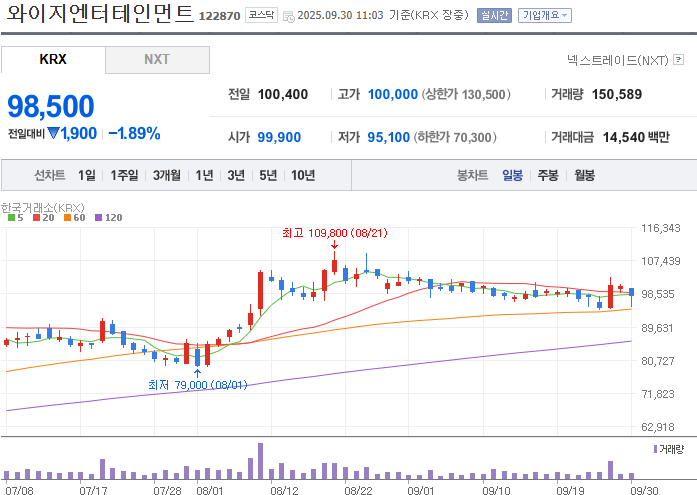
Task: Select the 1주일 line chart period
Action: point(124,175)
